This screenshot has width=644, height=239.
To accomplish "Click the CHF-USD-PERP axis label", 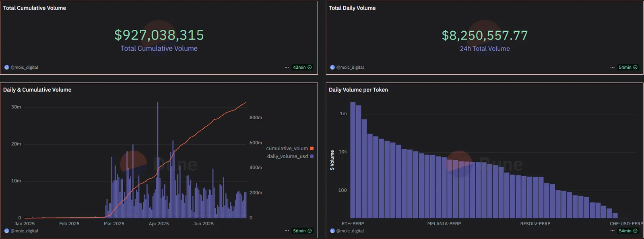I will coord(626,224).
